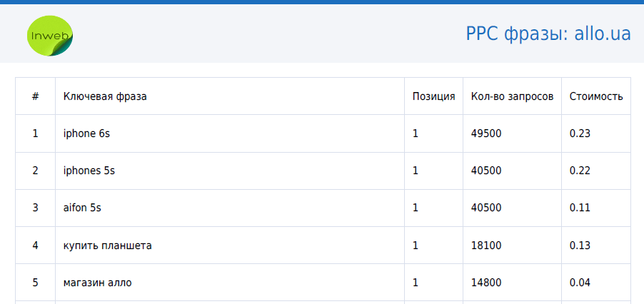Select the 'купить планшета' keyword cell
This screenshot has height=304, width=644.
pyautogui.click(x=230, y=245)
